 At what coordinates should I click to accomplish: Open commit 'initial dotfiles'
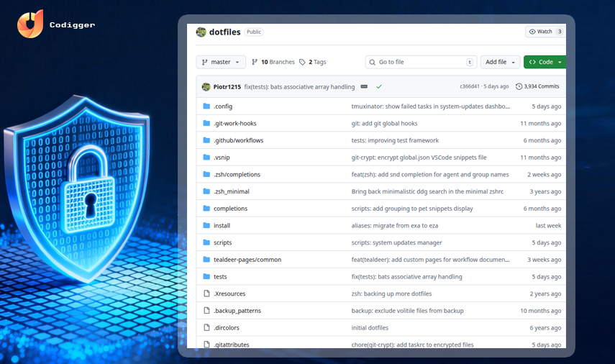(x=370, y=328)
